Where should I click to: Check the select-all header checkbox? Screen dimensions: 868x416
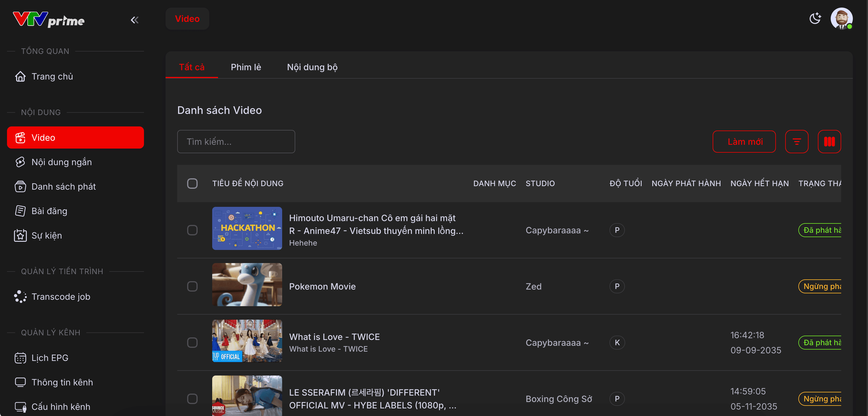click(192, 184)
